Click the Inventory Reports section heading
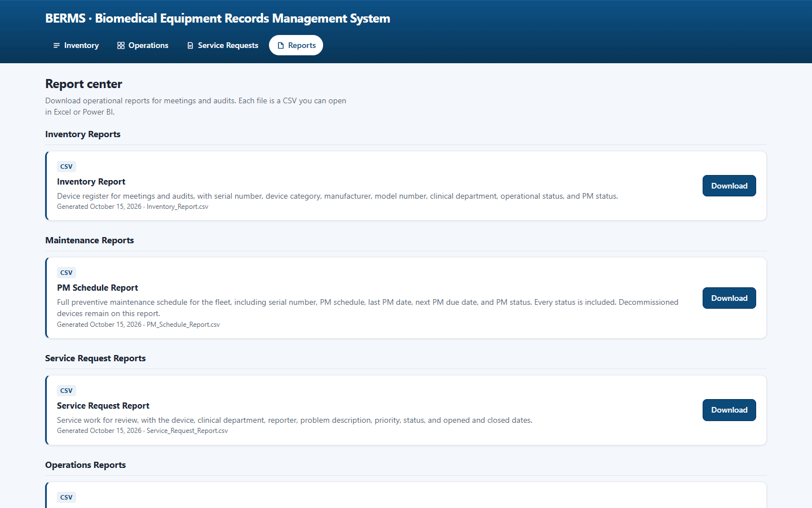 (83, 134)
